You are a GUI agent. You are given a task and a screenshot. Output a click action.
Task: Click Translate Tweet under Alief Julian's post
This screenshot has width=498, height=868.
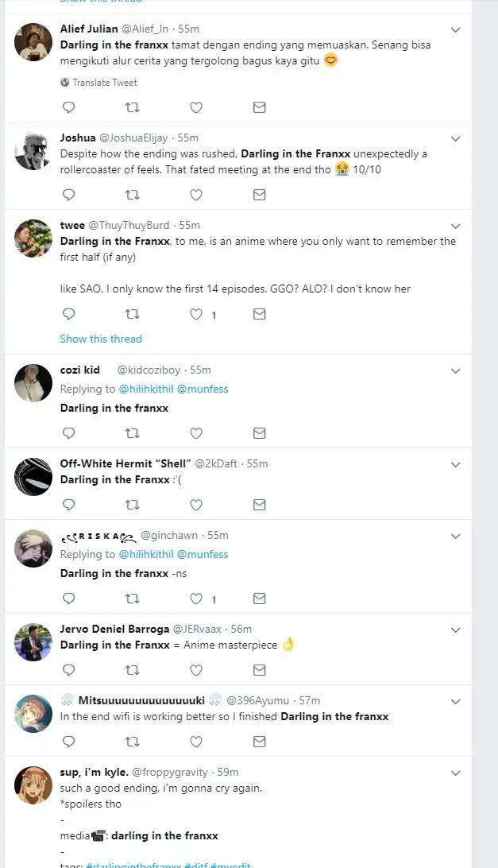[x=104, y=83]
